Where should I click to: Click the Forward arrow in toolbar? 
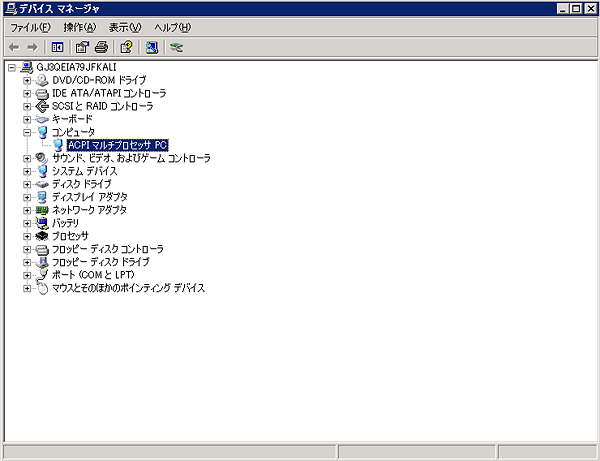pos(32,47)
